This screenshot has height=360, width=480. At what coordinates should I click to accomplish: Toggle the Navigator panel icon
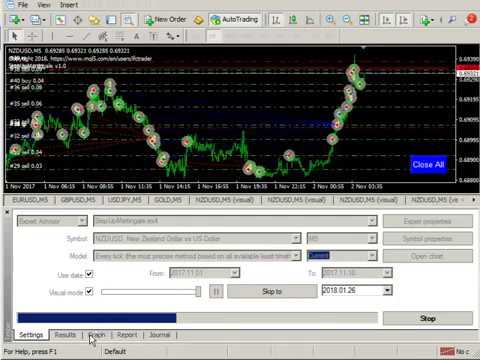point(95,20)
